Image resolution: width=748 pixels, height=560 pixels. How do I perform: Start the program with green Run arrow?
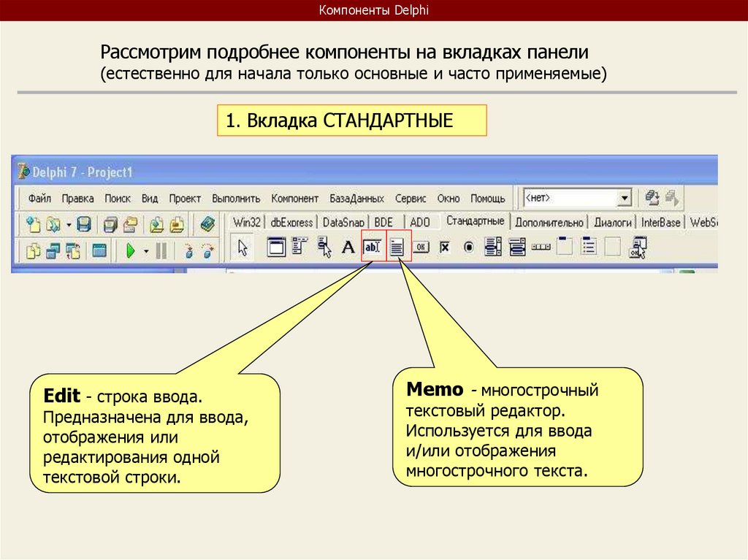(130, 250)
